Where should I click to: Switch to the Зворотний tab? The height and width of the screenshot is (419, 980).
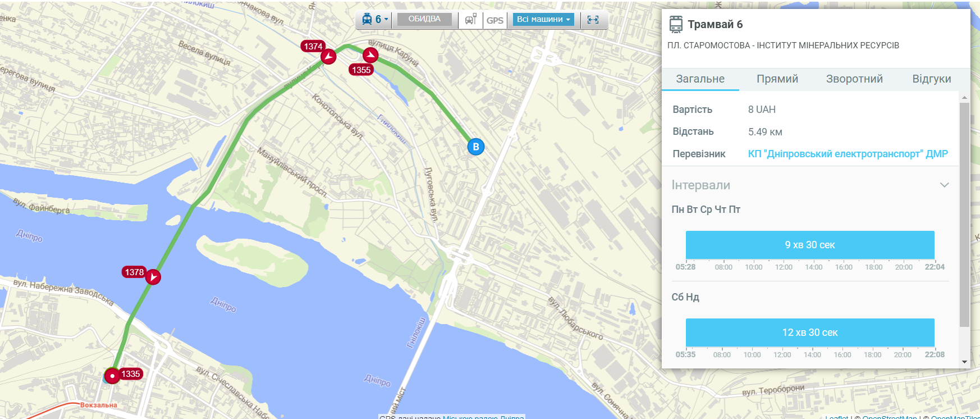[854, 79]
